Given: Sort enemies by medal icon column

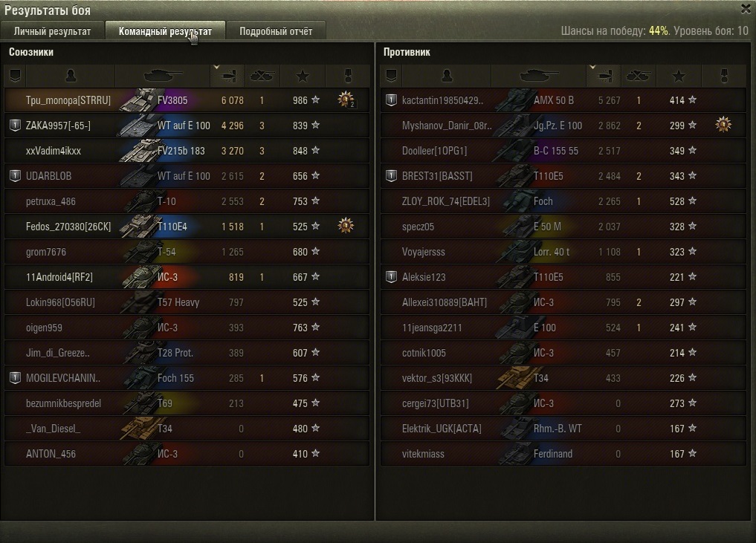Looking at the screenshot, I should click(x=724, y=76).
